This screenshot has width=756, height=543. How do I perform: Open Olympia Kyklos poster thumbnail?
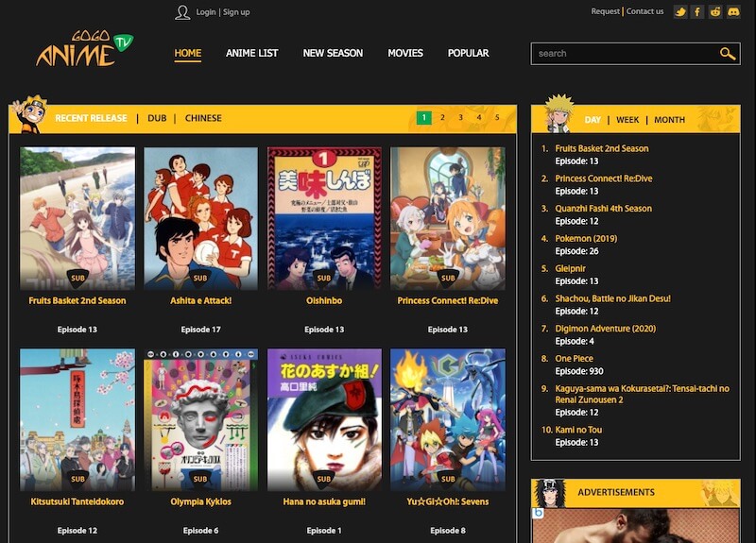coord(200,419)
